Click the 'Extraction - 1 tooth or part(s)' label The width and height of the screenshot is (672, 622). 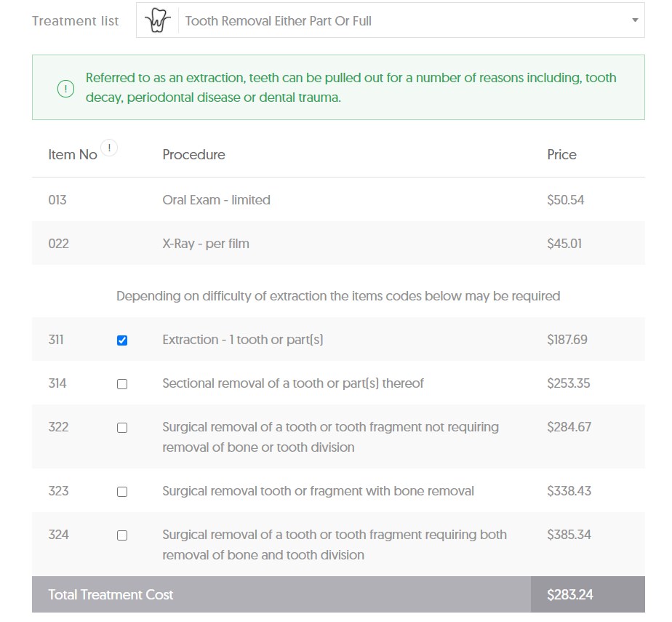pyautogui.click(x=242, y=340)
